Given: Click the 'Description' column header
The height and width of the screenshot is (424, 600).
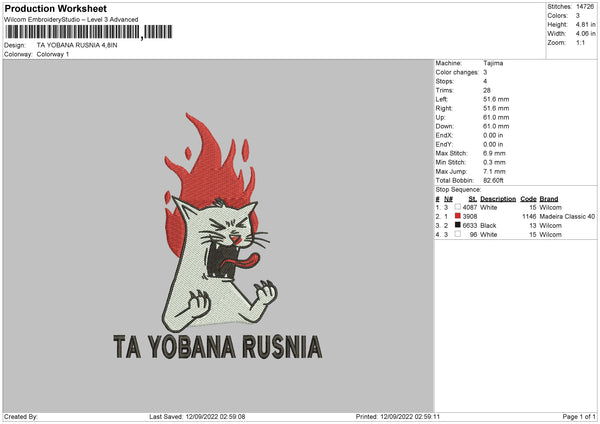Looking at the screenshot, I should click(x=498, y=199).
